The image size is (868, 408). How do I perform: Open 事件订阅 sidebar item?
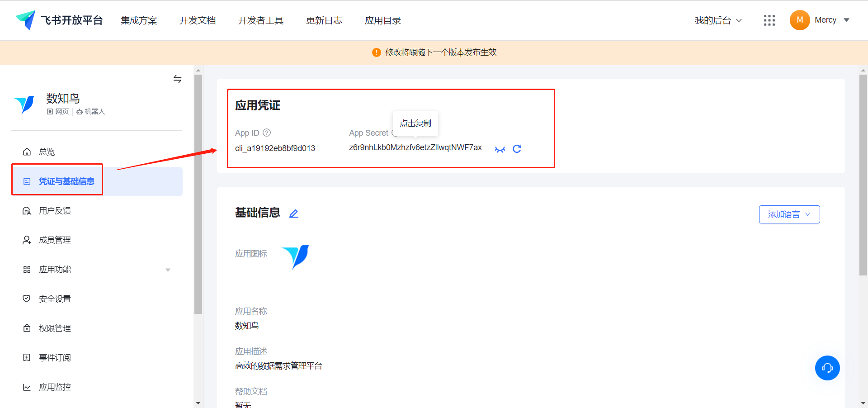[x=97, y=358]
